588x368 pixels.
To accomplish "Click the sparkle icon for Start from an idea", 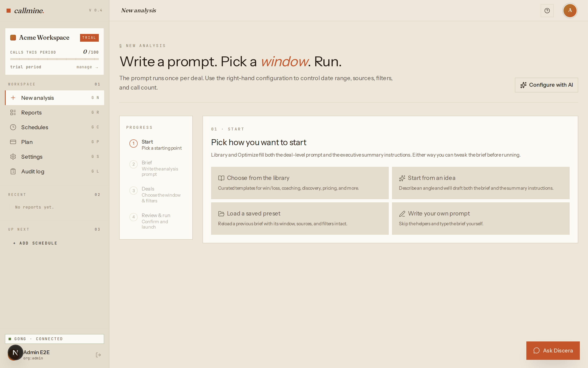I will [x=402, y=178].
